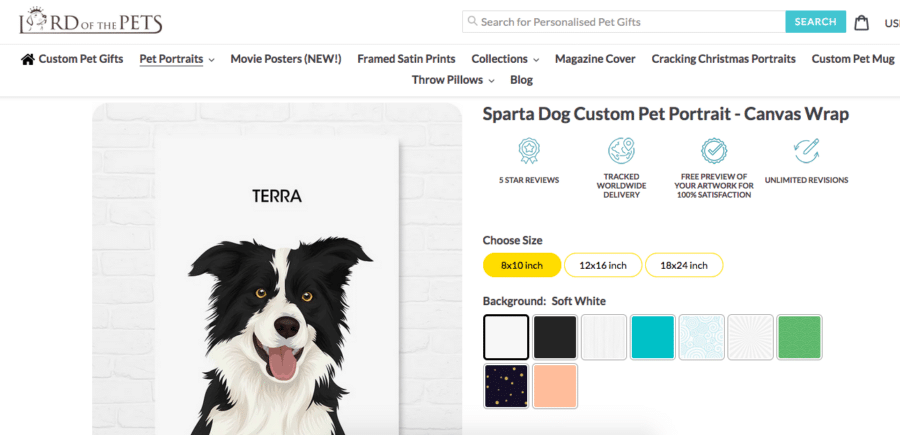The height and width of the screenshot is (435, 900).
Task: Click the Tracked Worldwide Delivery globe icon
Action: (621, 151)
